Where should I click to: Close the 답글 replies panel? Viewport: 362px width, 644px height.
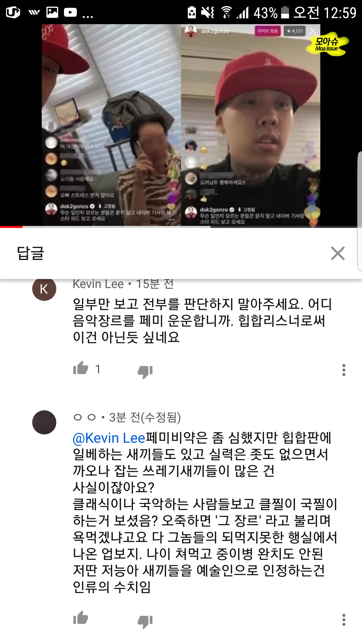click(338, 253)
